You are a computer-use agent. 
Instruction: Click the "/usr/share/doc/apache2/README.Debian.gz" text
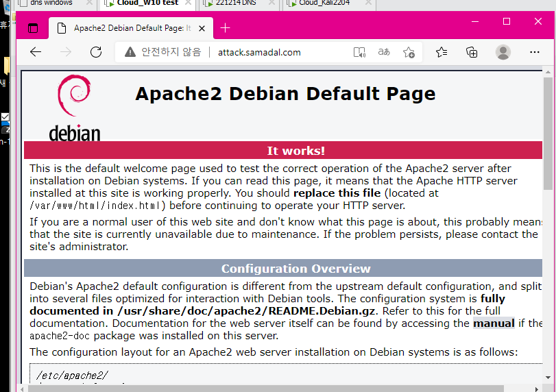pos(246,311)
